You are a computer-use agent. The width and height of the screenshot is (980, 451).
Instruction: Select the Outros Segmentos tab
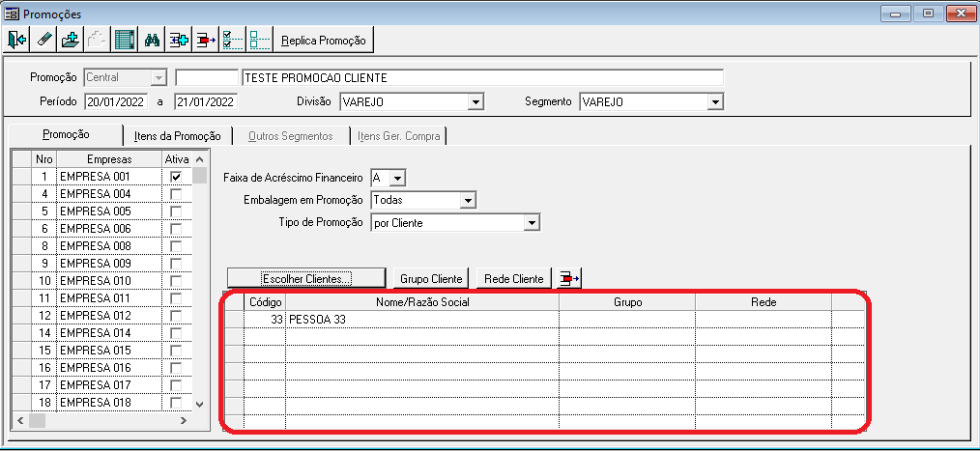[291, 135]
